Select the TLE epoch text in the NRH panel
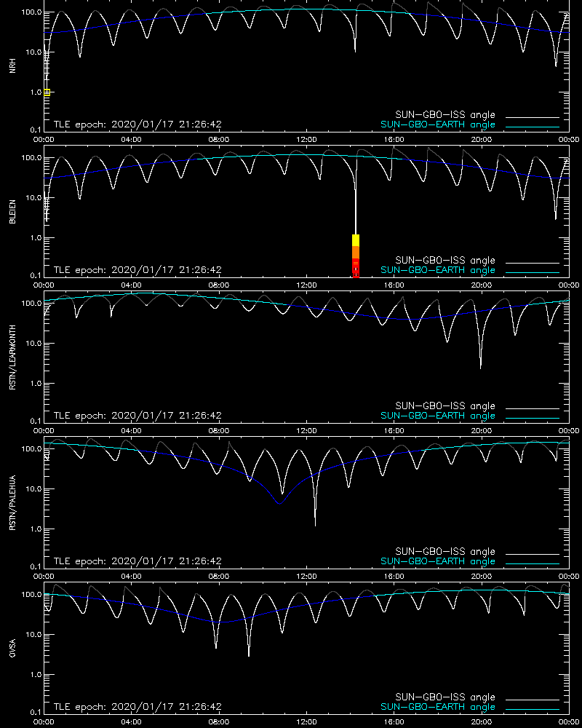582x728 pixels. point(137,124)
